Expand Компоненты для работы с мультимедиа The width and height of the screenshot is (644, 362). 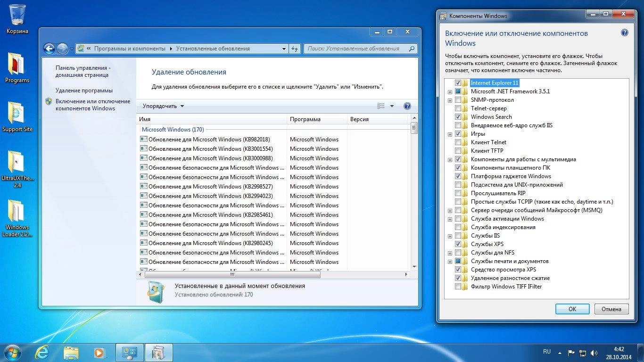[450, 160]
